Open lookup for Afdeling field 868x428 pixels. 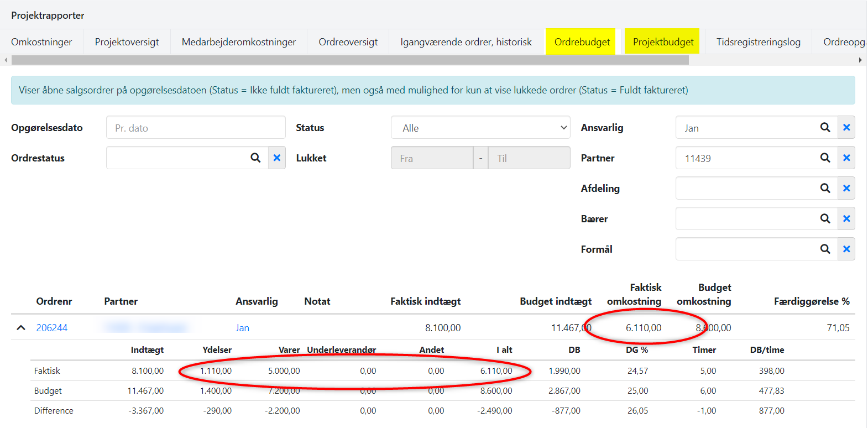tap(825, 189)
